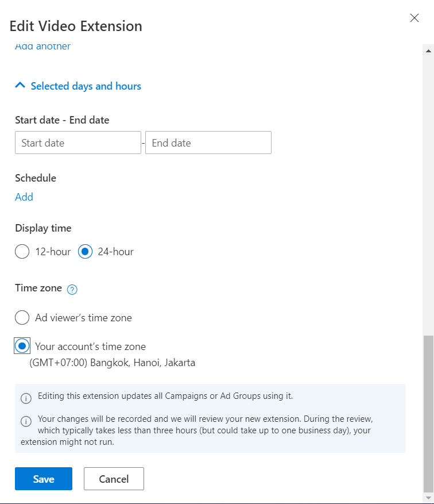Click the scrollbar up arrow

tap(428, 51)
